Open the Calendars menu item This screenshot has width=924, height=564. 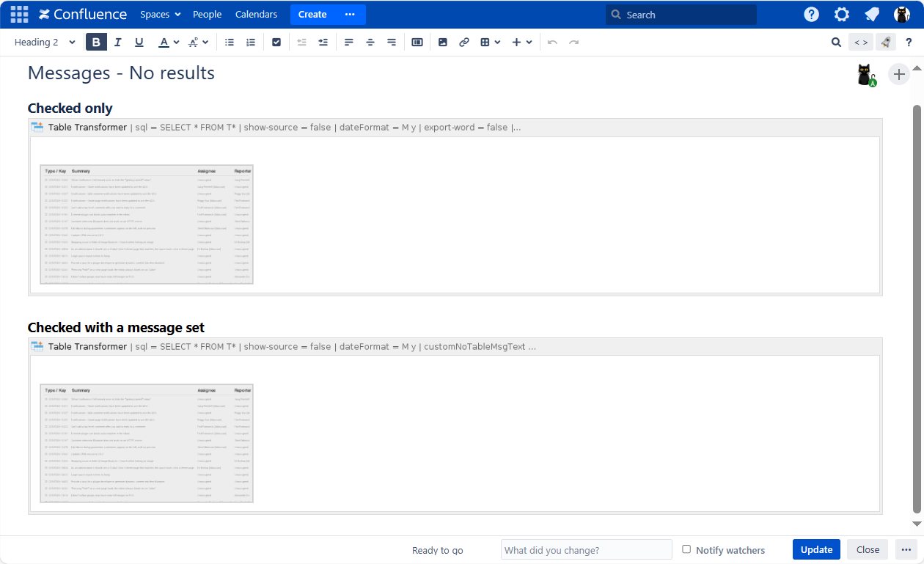pyautogui.click(x=256, y=15)
